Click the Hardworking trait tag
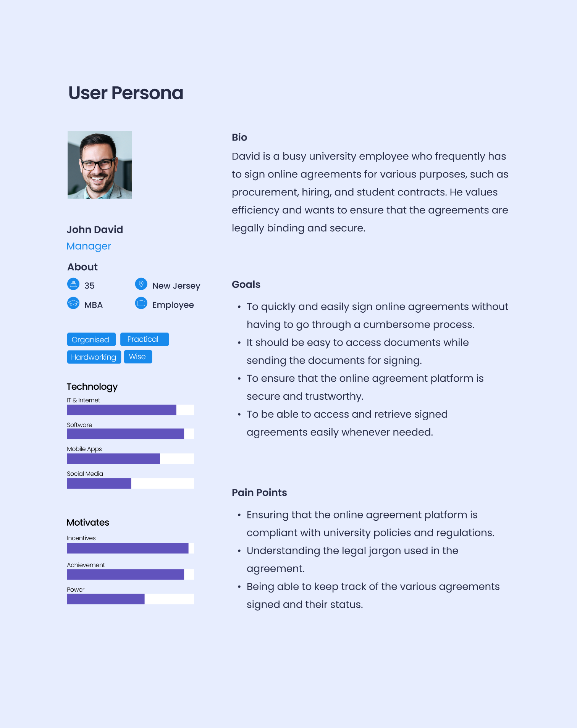The width and height of the screenshot is (577, 728). [94, 357]
